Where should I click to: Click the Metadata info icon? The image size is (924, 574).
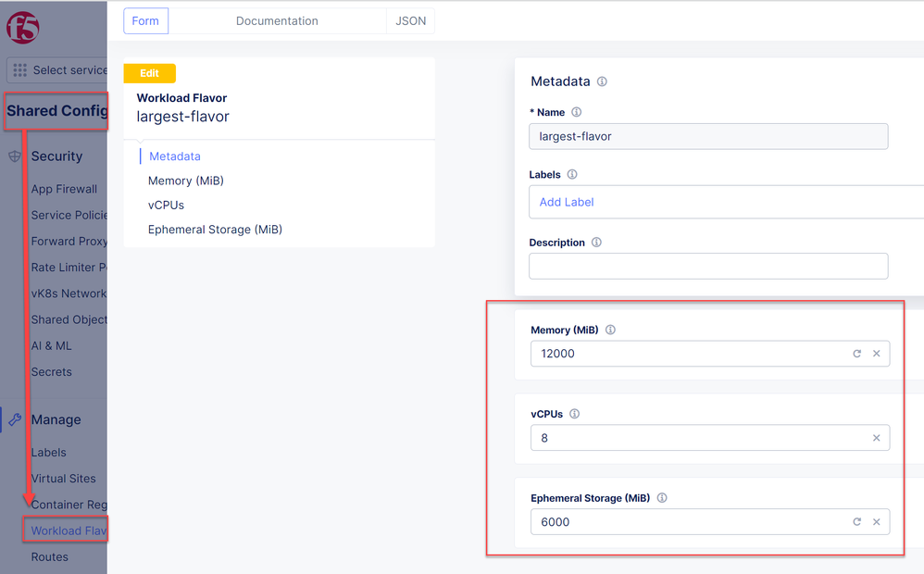602,81
